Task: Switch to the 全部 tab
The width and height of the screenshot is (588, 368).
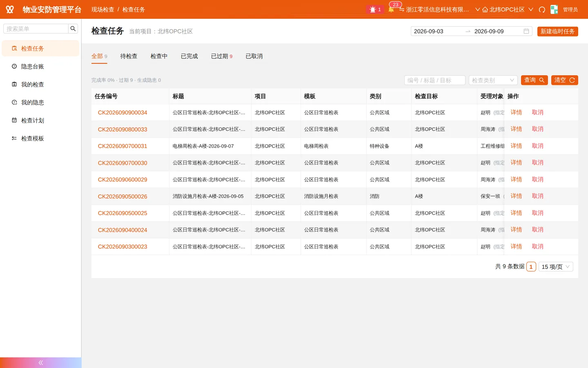Action: 99,56
